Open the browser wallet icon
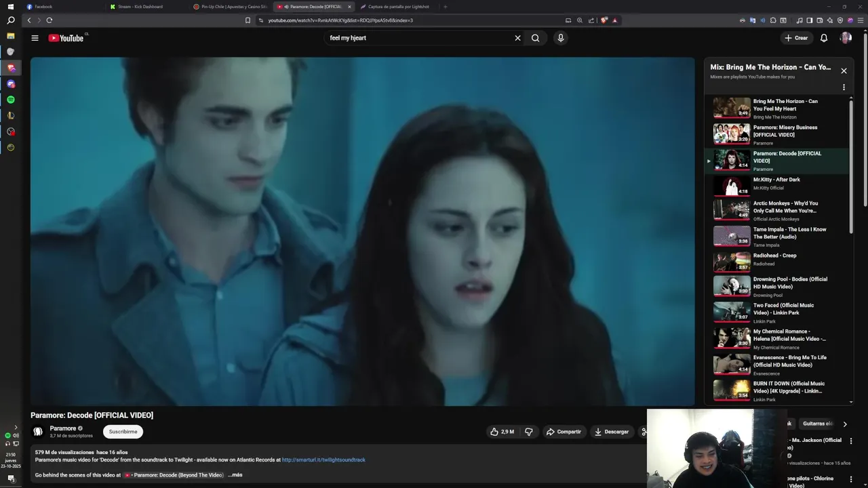The image size is (868, 488). point(820,20)
